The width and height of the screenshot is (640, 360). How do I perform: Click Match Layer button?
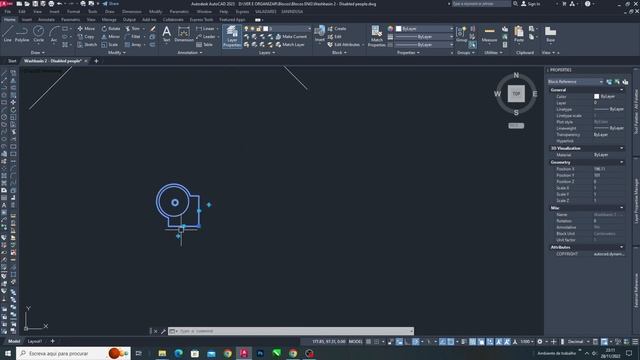click(x=290, y=44)
